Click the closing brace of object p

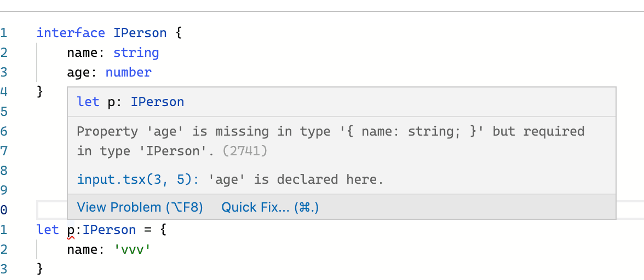pyautogui.click(x=40, y=269)
